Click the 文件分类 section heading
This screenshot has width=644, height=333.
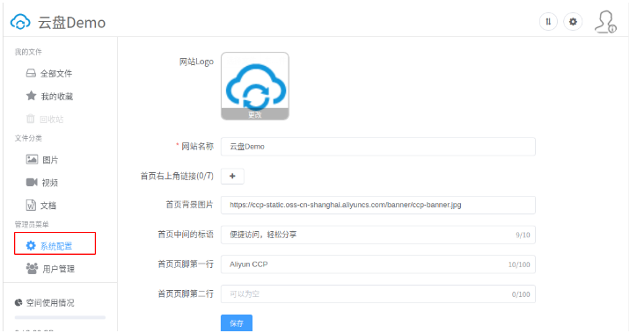(x=28, y=138)
